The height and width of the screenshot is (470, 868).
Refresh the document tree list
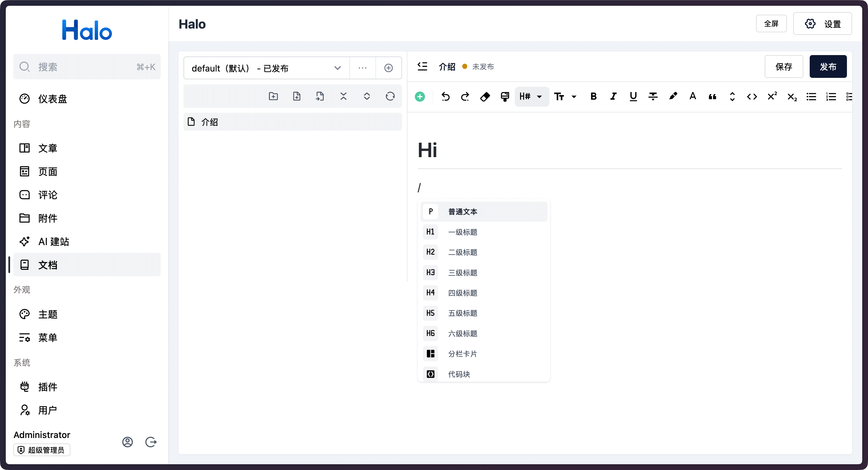click(390, 96)
